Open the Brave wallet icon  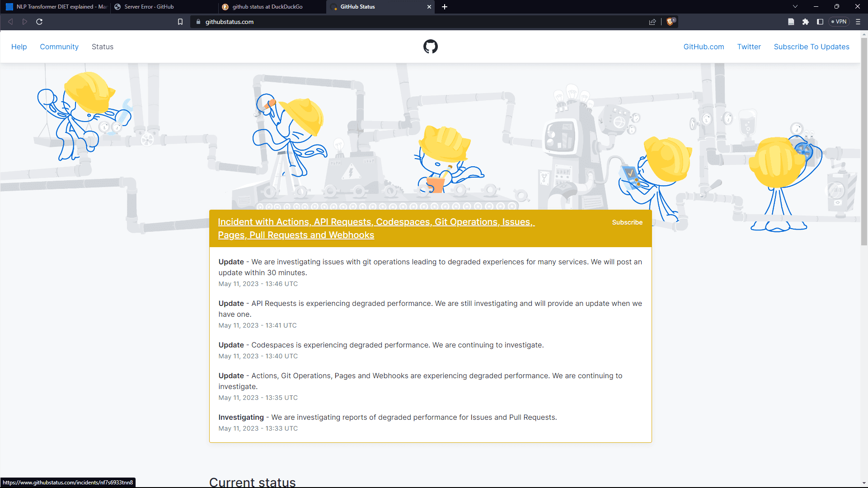pos(791,22)
